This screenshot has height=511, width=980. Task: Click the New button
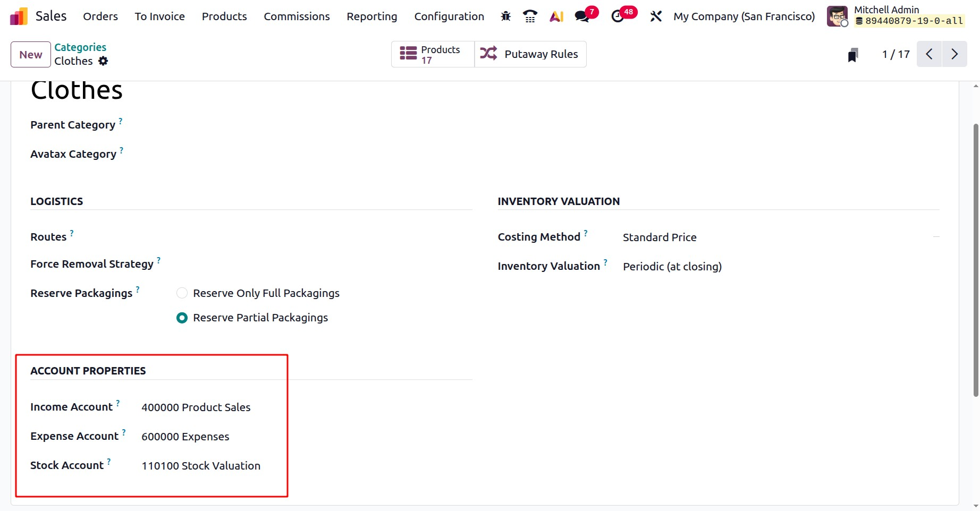(x=31, y=55)
